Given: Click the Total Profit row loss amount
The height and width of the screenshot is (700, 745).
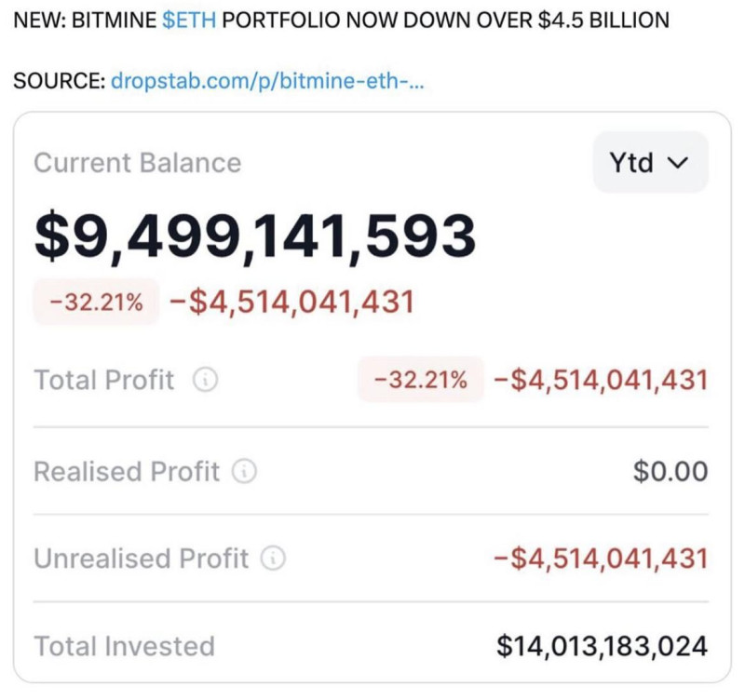Looking at the screenshot, I should [601, 380].
